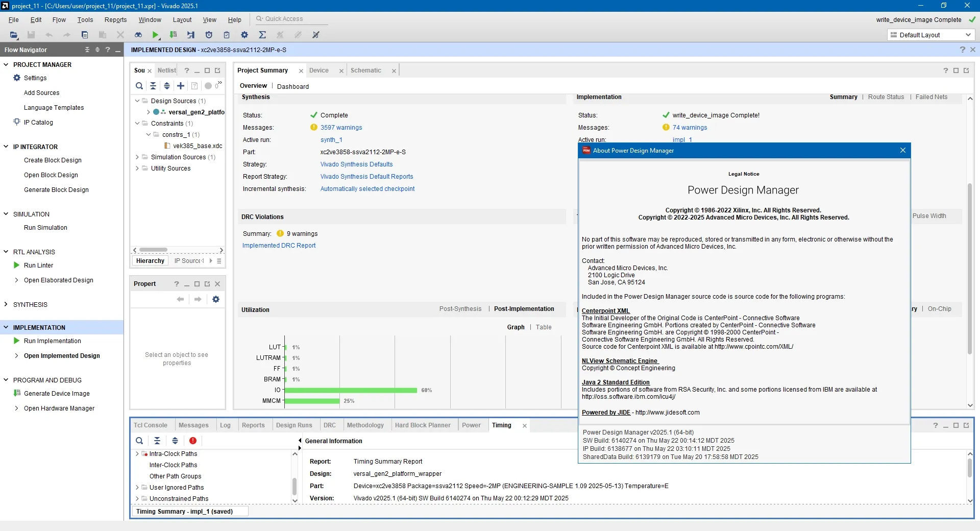The height and width of the screenshot is (531, 980).
Task: Expand Unconstrained Paths tree node
Action: [137, 498]
